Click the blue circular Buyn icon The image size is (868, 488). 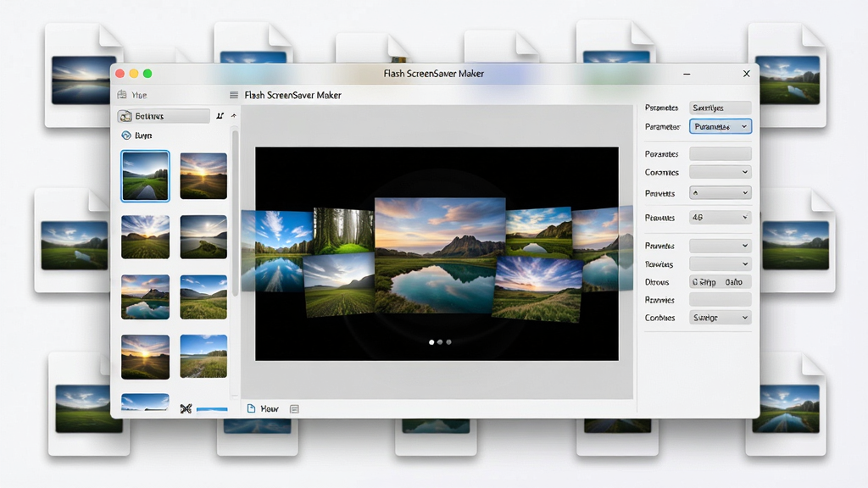pos(126,135)
